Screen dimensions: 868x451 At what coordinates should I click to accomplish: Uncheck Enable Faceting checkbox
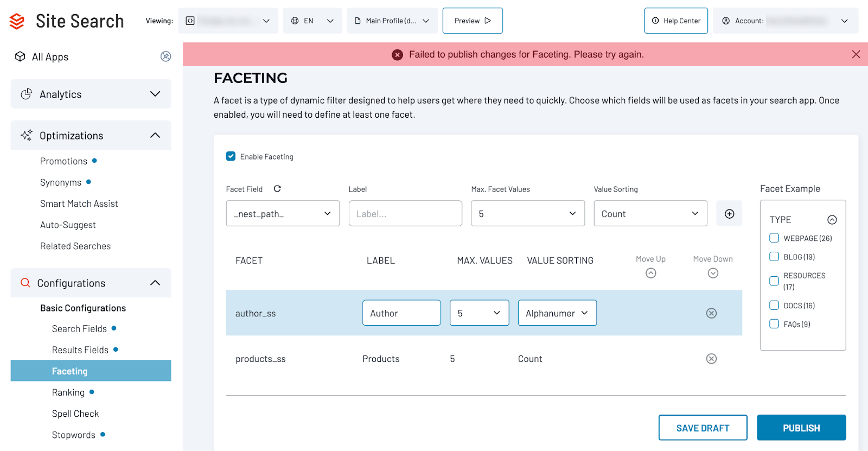click(x=231, y=156)
